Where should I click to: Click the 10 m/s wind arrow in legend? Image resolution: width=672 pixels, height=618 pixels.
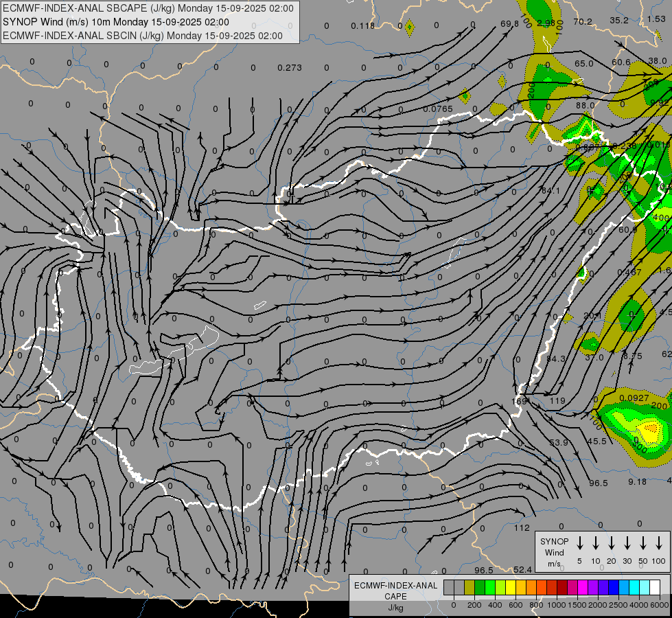[596, 543]
